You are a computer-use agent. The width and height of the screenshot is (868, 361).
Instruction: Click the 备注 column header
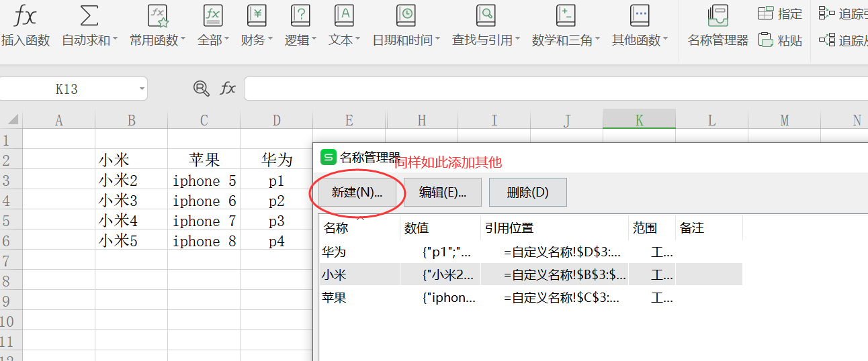point(709,228)
